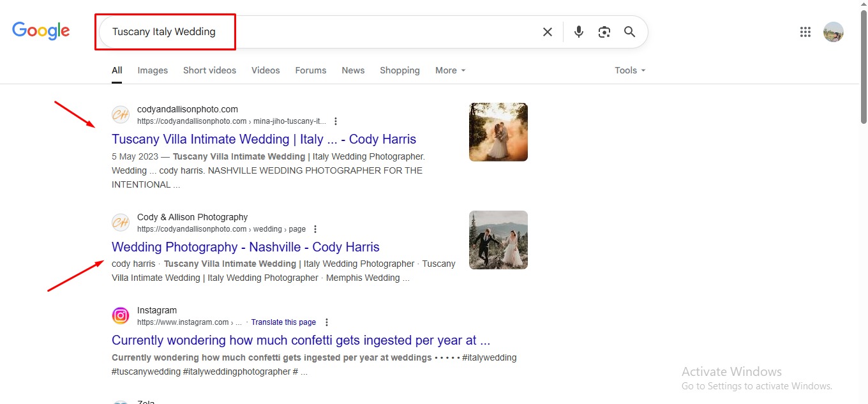Expand the Tools dropdown
The image size is (868, 404).
point(629,70)
